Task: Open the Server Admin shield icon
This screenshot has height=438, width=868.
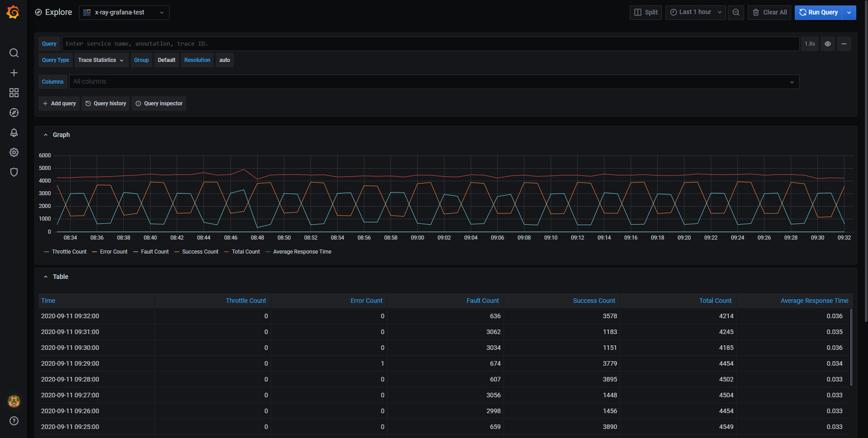Action: click(x=14, y=172)
